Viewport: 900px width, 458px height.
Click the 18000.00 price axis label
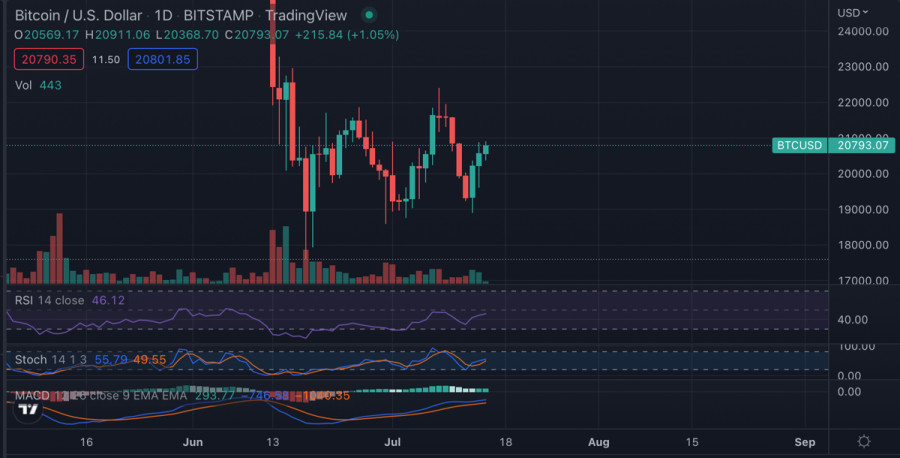pyautogui.click(x=863, y=244)
